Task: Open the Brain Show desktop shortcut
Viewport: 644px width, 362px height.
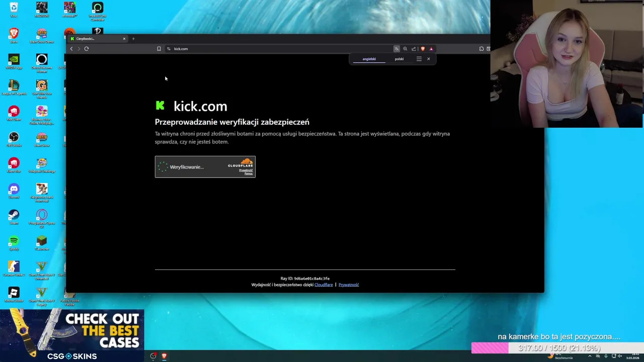Action: 42,139
